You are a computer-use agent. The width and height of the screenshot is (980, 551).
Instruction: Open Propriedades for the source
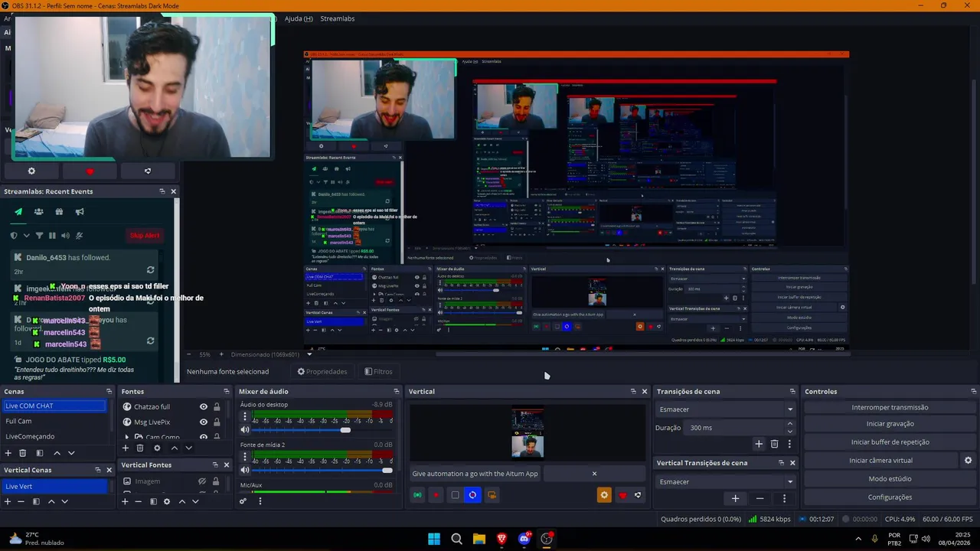(x=322, y=372)
